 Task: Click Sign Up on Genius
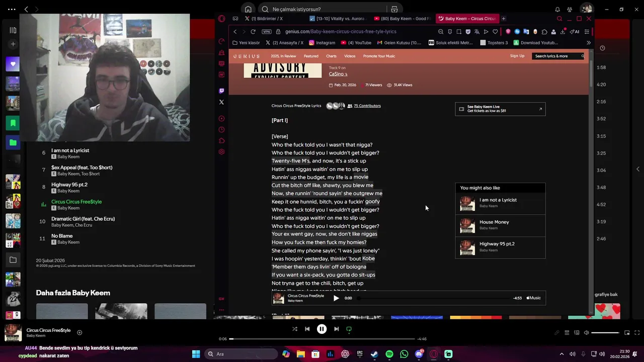coord(517,56)
